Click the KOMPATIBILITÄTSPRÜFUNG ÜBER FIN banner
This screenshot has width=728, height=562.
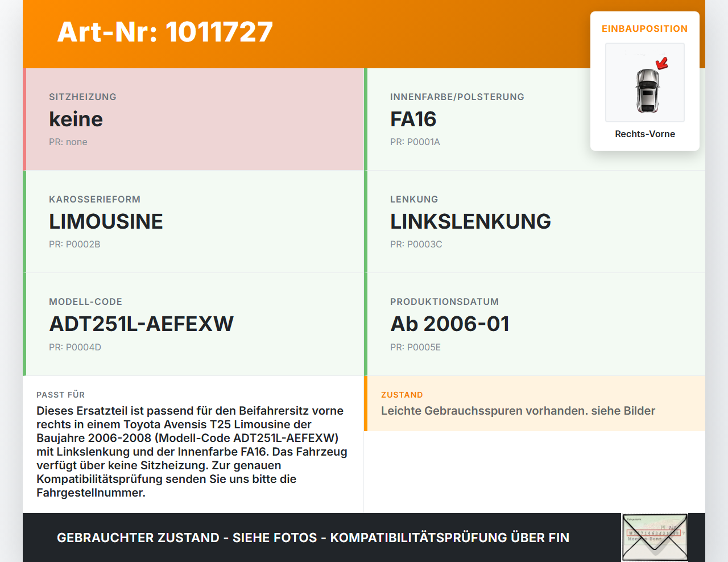tap(313, 537)
